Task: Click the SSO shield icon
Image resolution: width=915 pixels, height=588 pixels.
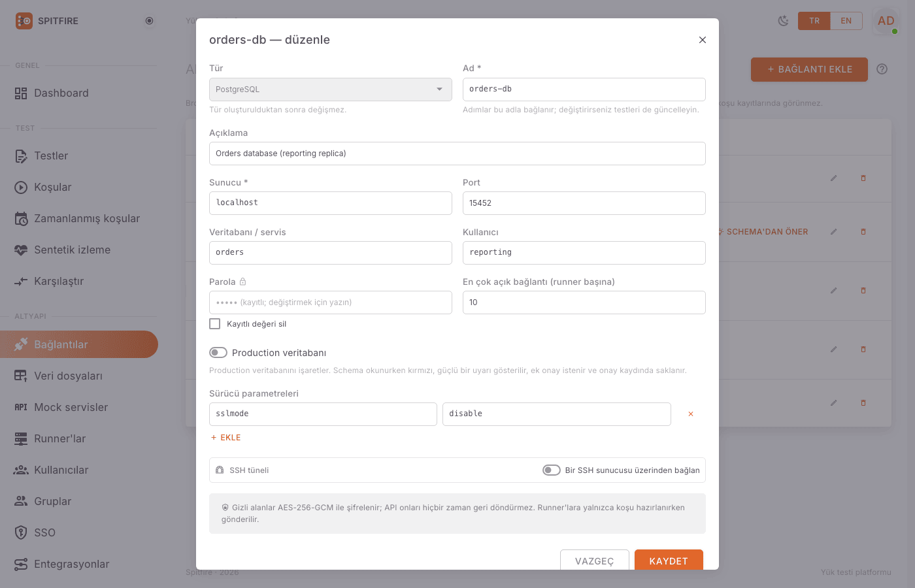Action: tap(21, 532)
